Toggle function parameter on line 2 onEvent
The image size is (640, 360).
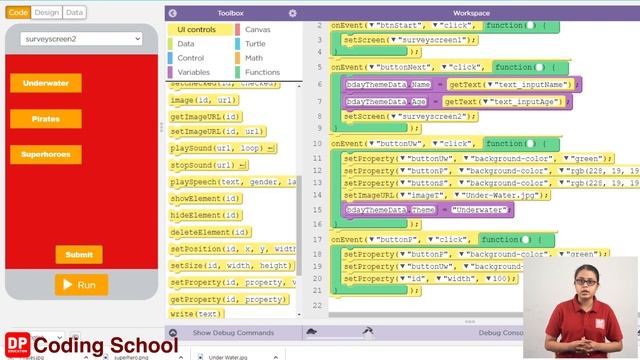(x=530, y=25)
